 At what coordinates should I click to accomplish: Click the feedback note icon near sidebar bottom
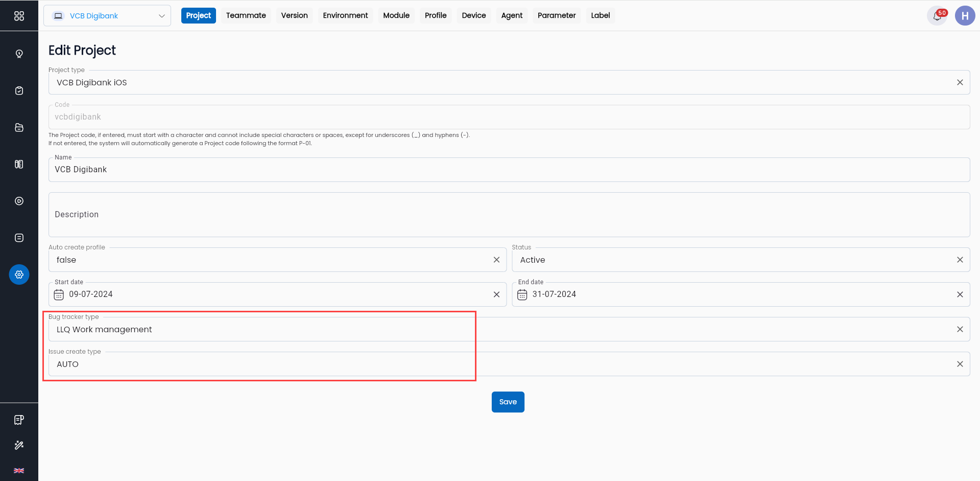19,420
